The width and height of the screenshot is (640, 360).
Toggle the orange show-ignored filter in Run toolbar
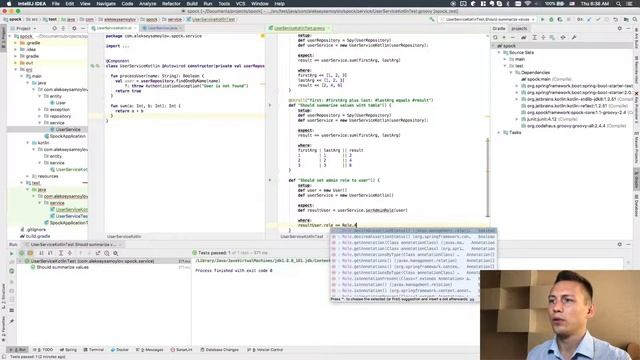30,253
